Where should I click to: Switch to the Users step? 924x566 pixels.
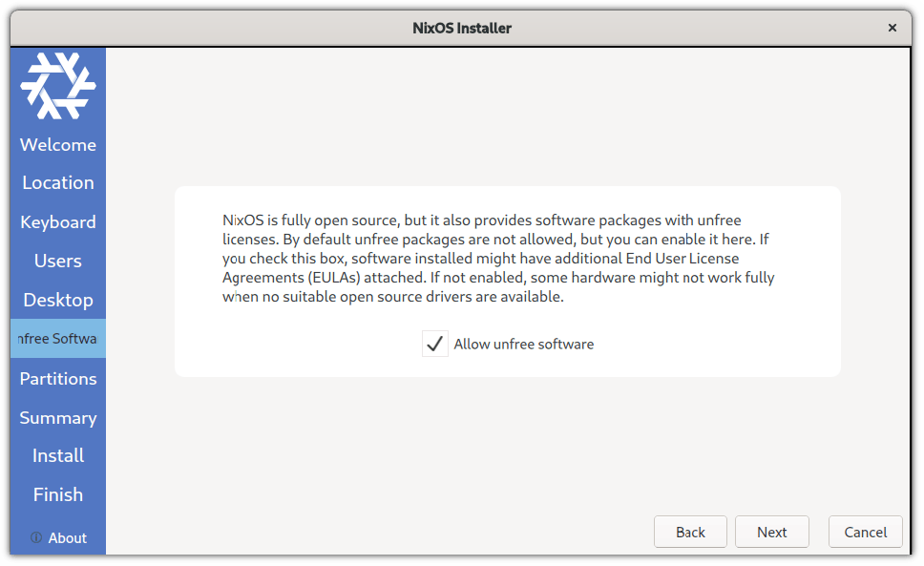pos(58,261)
